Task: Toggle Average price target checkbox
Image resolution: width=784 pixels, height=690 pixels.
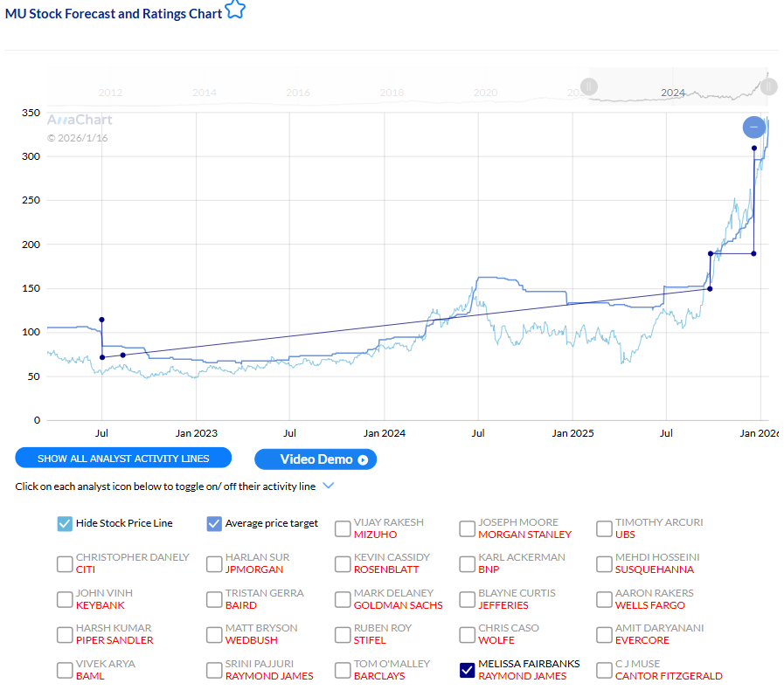Action: click(x=214, y=523)
